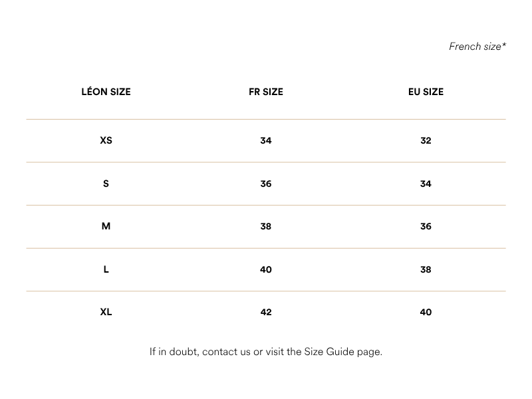This screenshot has height=399, width=532.
Task: Select the M size row label
Action: (106, 226)
